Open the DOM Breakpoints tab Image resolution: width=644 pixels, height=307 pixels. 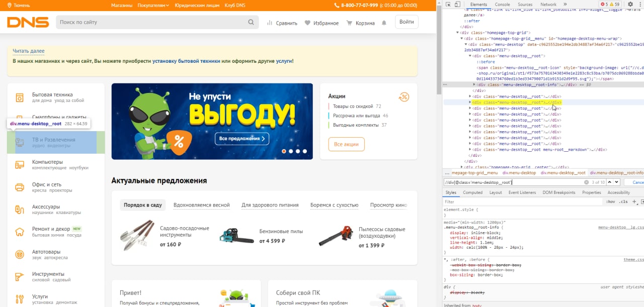559,192
